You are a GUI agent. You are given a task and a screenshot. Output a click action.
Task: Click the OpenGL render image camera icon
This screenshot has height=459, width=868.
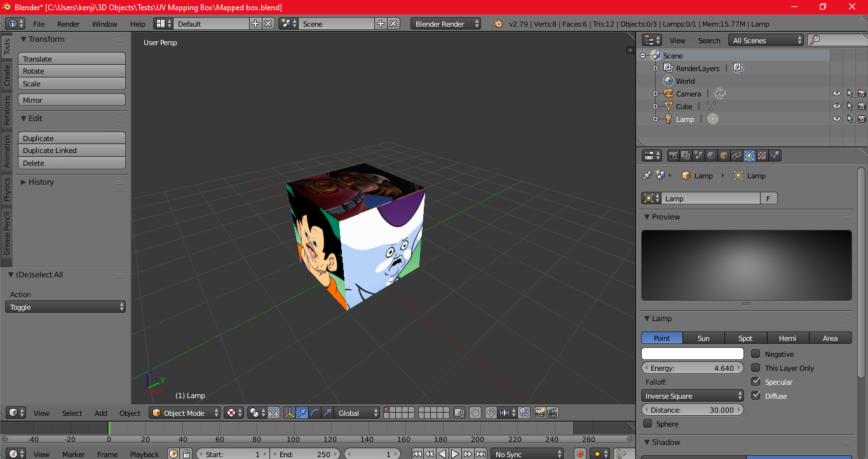[540, 413]
